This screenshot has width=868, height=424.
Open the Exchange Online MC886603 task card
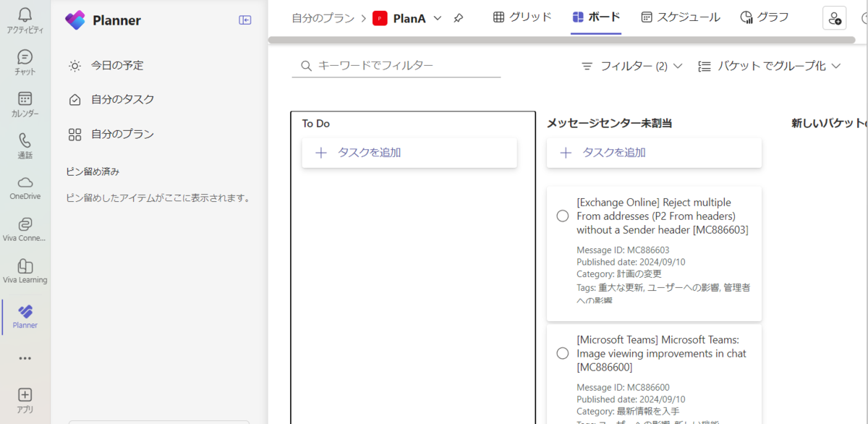(654, 254)
